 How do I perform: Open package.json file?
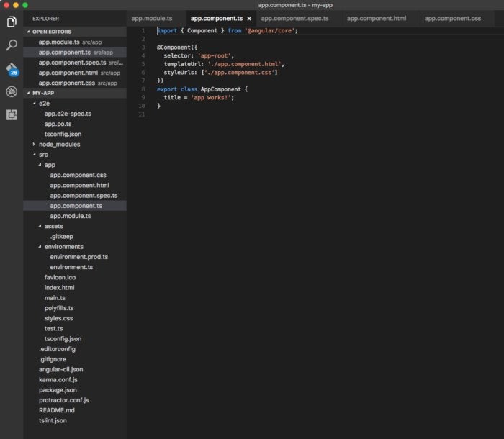pos(75,390)
